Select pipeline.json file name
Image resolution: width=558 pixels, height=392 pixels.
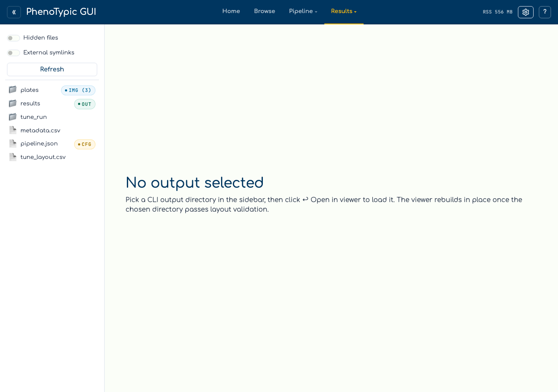pyautogui.click(x=39, y=144)
